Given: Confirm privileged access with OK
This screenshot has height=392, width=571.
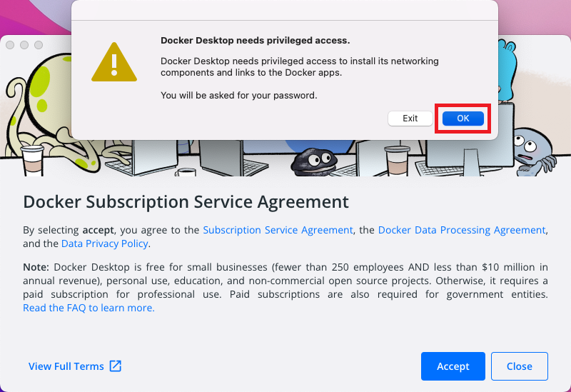Looking at the screenshot, I should (463, 119).
